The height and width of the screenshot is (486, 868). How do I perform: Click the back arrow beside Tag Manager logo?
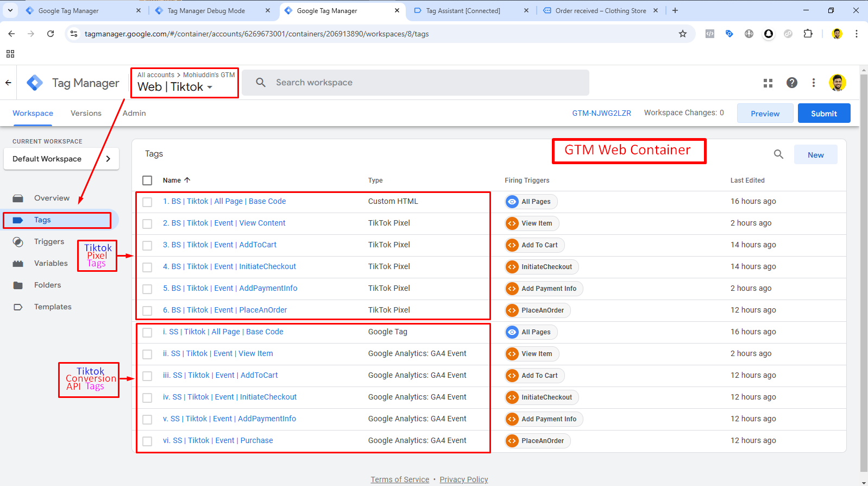8,83
